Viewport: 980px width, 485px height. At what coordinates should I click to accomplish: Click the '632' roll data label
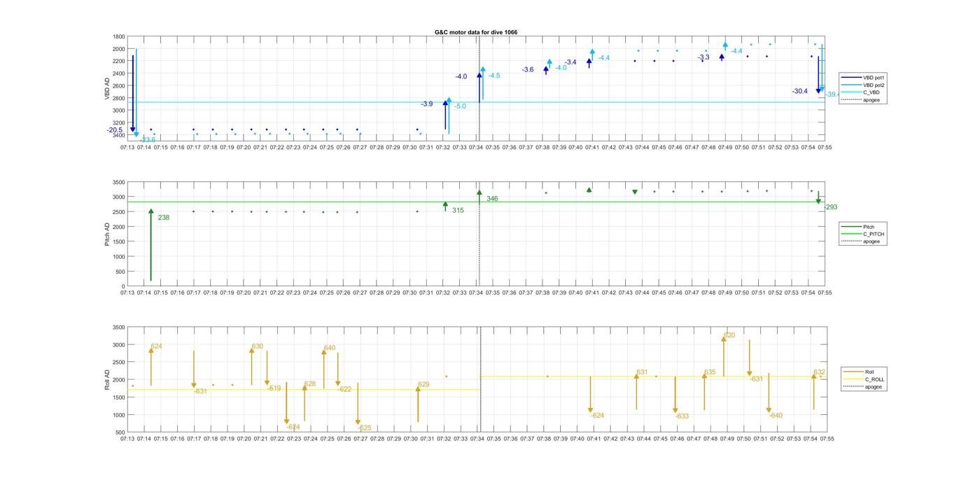819,372
